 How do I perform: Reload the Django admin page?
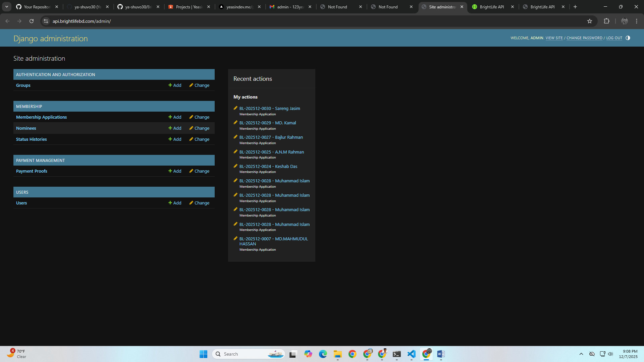pos(31,21)
